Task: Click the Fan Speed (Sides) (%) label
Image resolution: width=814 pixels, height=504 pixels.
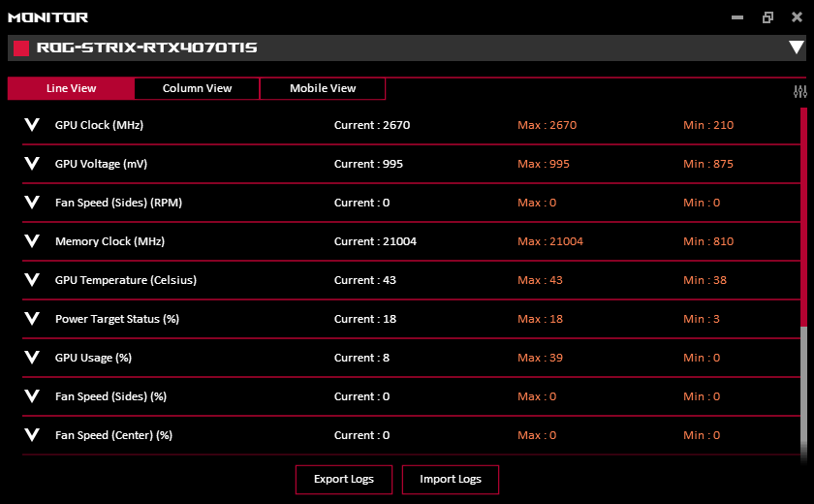Action: (110, 396)
